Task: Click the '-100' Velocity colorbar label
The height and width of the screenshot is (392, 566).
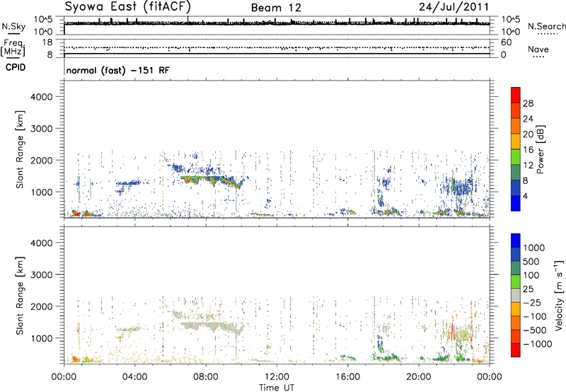Action: pyautogui.click(x=535, y=316)
